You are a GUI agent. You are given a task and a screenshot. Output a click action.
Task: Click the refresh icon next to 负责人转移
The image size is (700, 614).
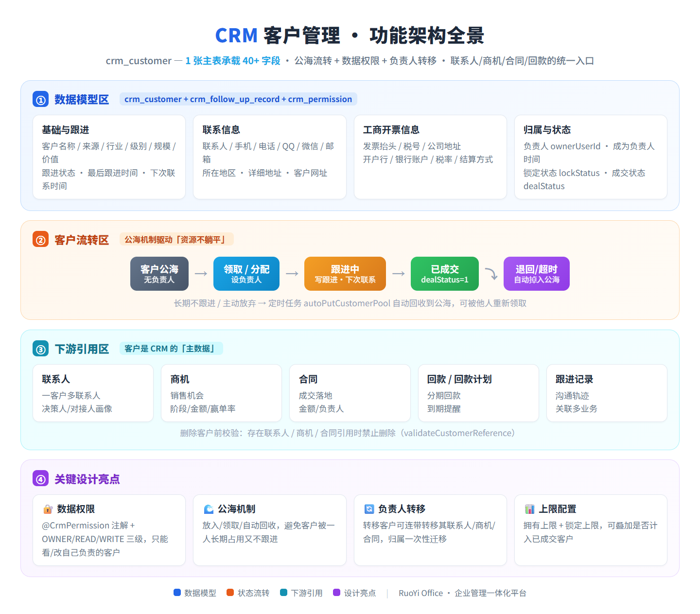pyautogui.click(x=369, y=509)
